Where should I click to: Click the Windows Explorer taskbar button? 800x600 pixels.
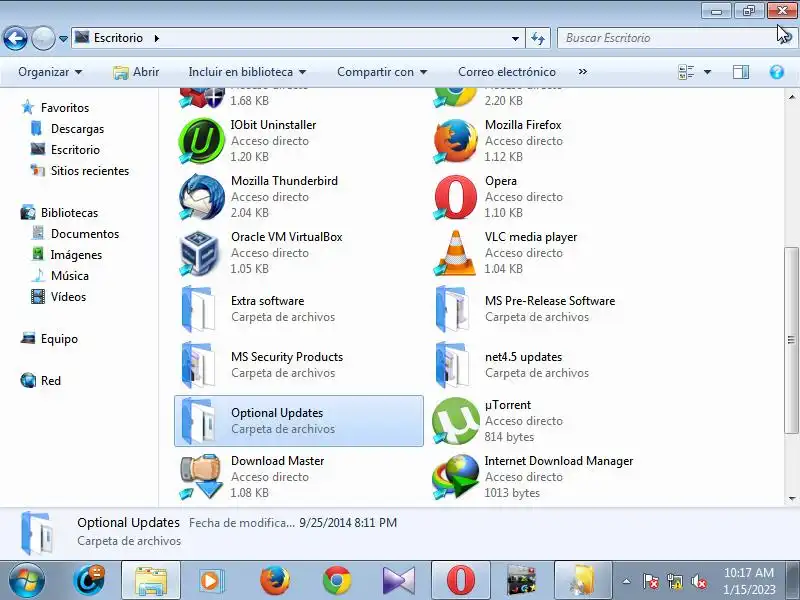point(151,580)
